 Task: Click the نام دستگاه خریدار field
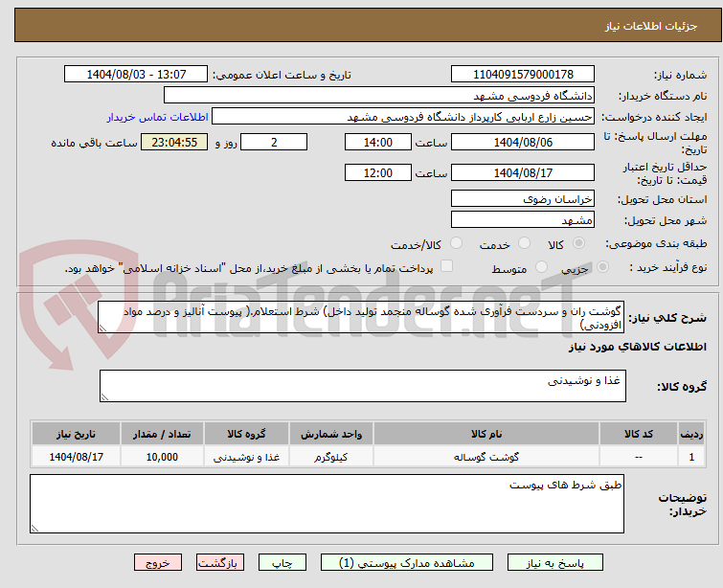379,96
